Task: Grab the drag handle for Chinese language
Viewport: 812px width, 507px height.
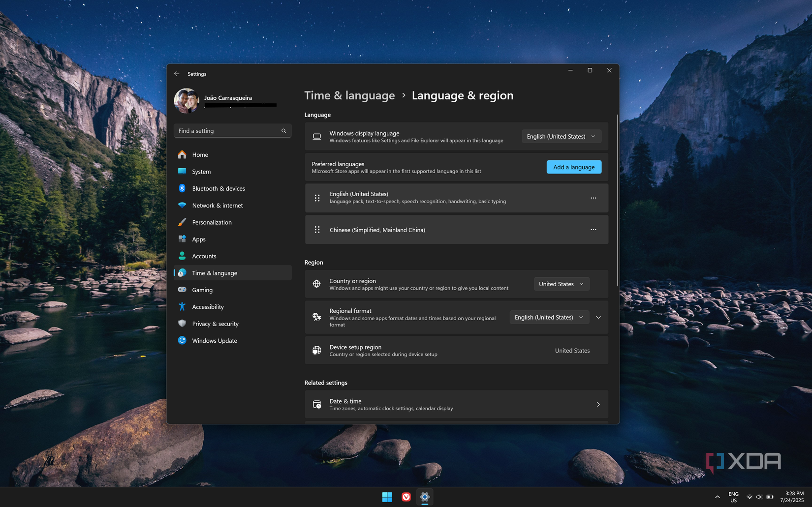Action: coord(317,230)
